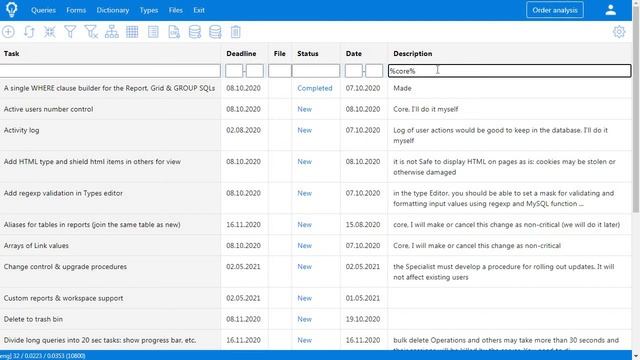
Task: Click the 'Made' description cell
Action: click(402, 88)
